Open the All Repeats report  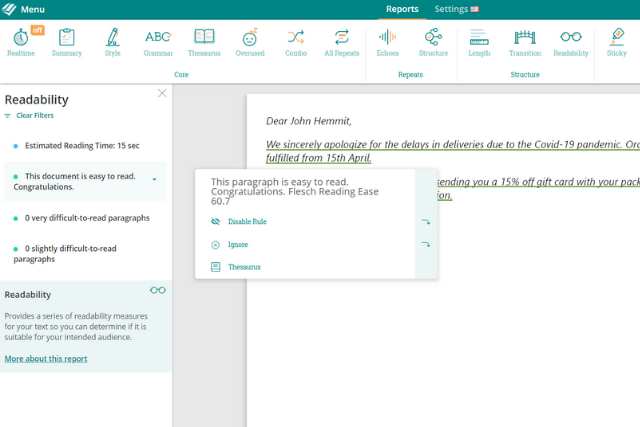pos(342,42)
